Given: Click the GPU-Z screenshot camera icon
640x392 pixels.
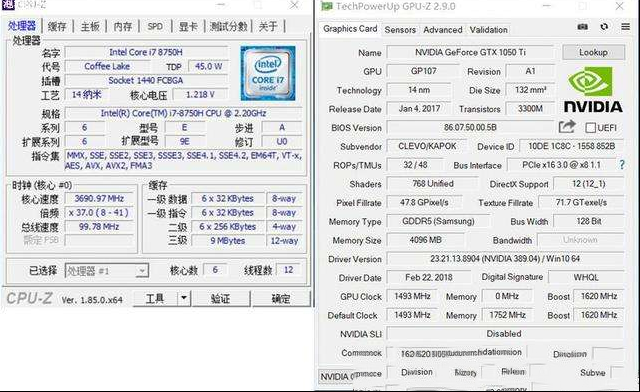Looking at the screenshot, I should 583,27.
